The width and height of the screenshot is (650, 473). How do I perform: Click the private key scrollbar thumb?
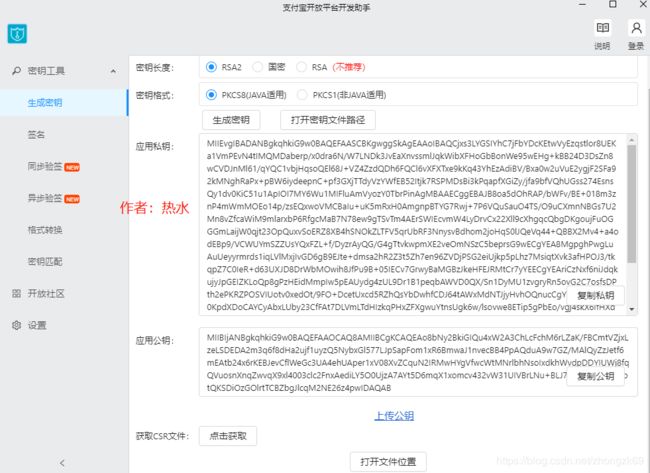coord(631,203)
